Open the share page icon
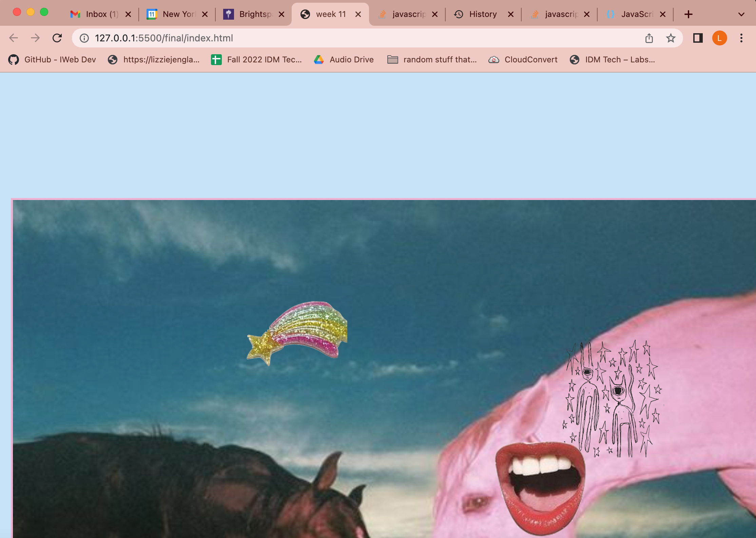 (x=649, y=38)
